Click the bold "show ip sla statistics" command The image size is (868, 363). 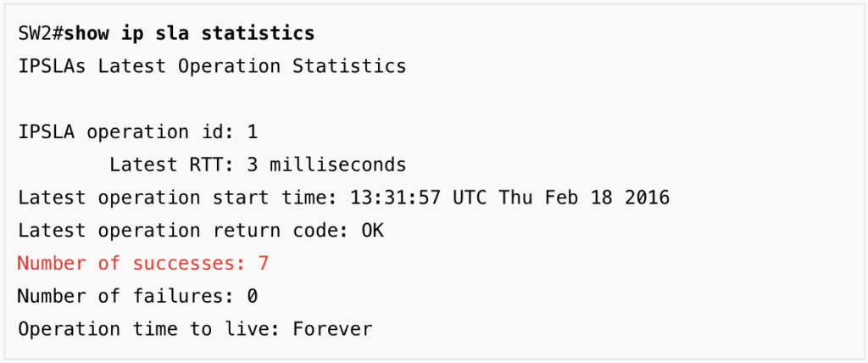[189, 34]
